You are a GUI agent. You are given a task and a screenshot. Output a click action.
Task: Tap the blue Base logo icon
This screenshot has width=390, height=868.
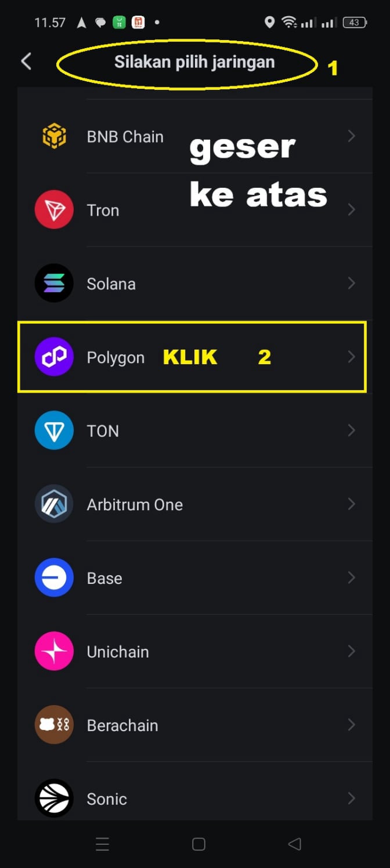[54, 578]
